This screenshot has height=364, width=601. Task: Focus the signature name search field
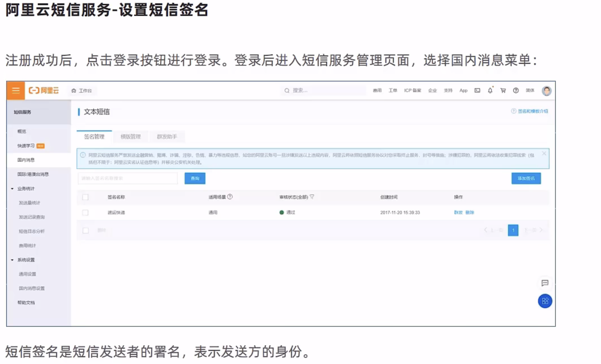(128, 178)
